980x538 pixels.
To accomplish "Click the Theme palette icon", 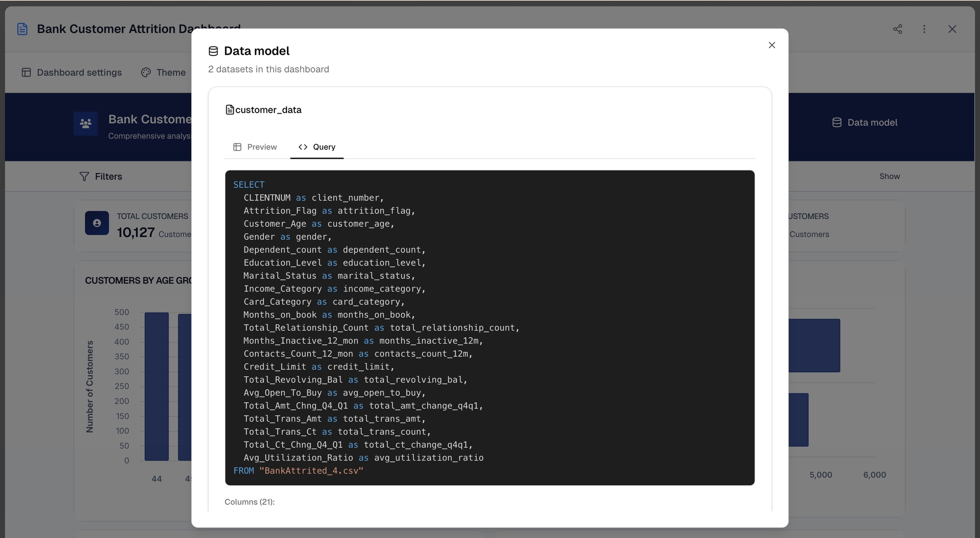I will [x=146, y=73].
